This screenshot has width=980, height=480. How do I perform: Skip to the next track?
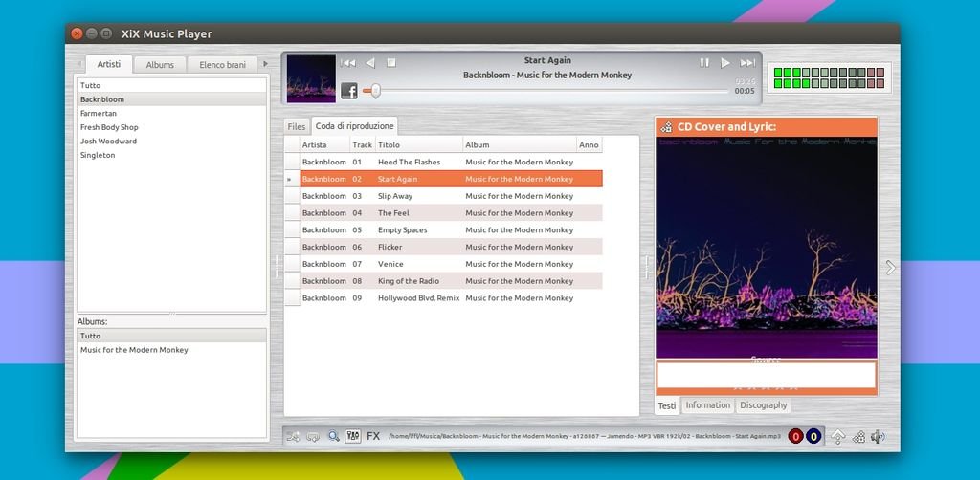[747, 62]
